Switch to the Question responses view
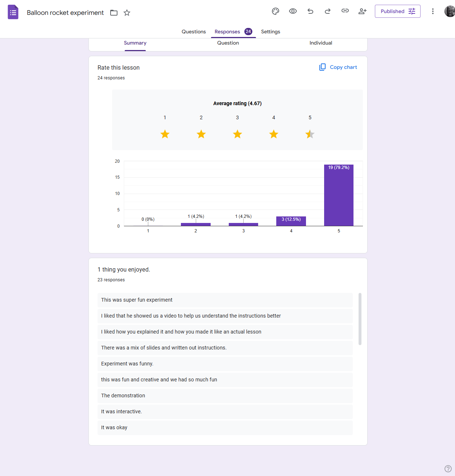This screenshot has height=476, width=455. point(228,43)
